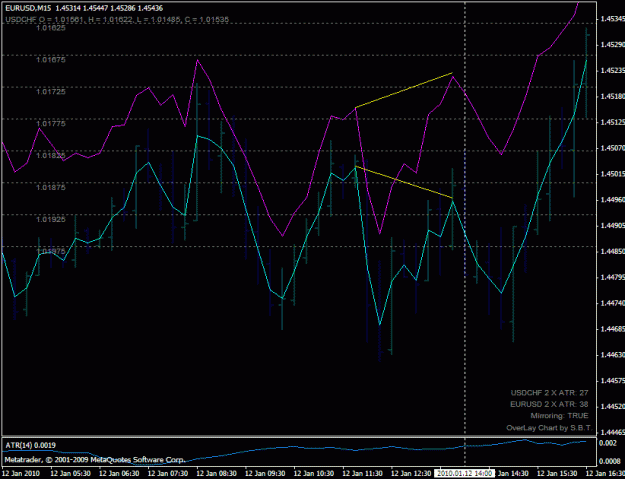The height and width of the screenshot is (479, 625).
Task: Click the highlighted 2010.01.12 14:00 time label
Action: point(464,473)
